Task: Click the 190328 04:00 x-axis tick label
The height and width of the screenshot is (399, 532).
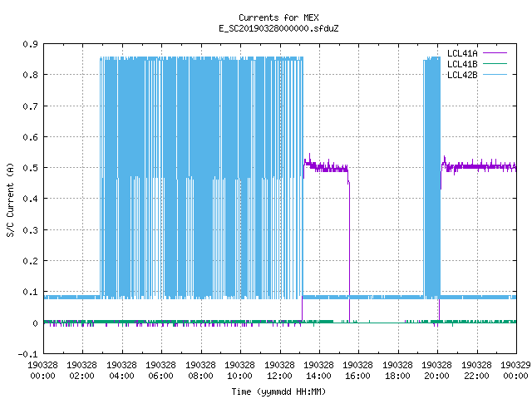Action: point(121,371)
